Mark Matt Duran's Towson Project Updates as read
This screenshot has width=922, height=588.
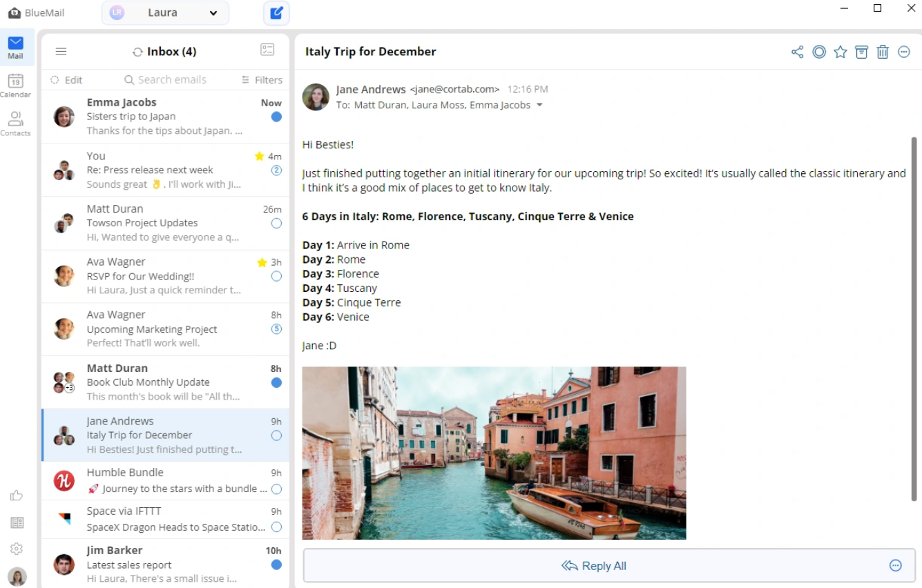coord(276,223)
